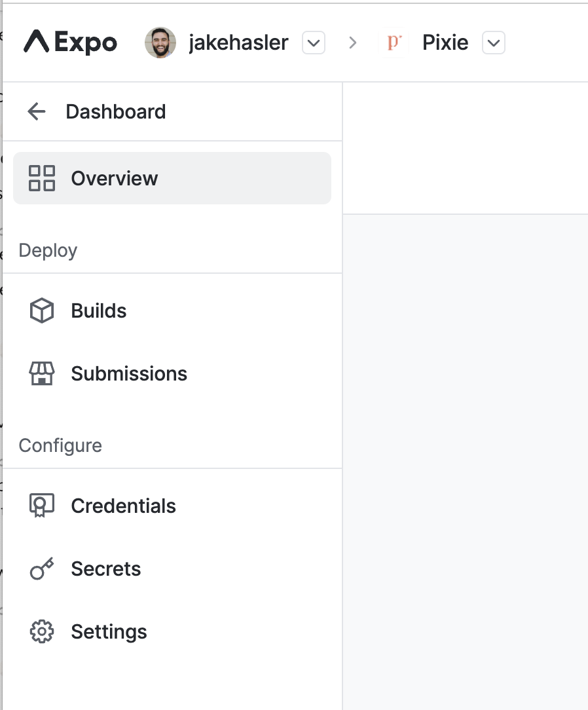This screenshot has width=588, height=710.
Task: Click the Secrets key icon
Action: (42, 569)
